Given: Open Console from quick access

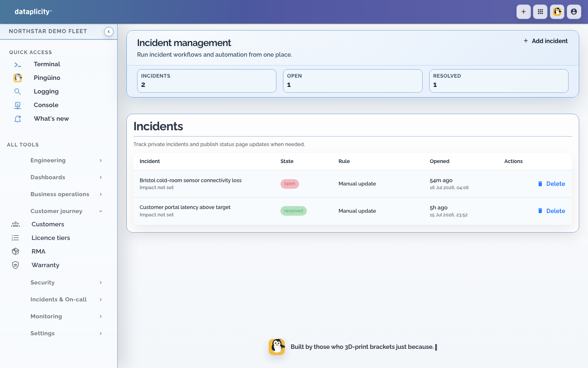Looking at the screenshot, I should click(x=46, y=105).
